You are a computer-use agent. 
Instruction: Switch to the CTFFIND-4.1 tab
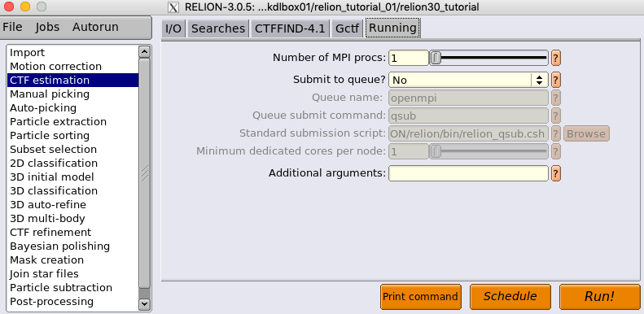(290, 28)
